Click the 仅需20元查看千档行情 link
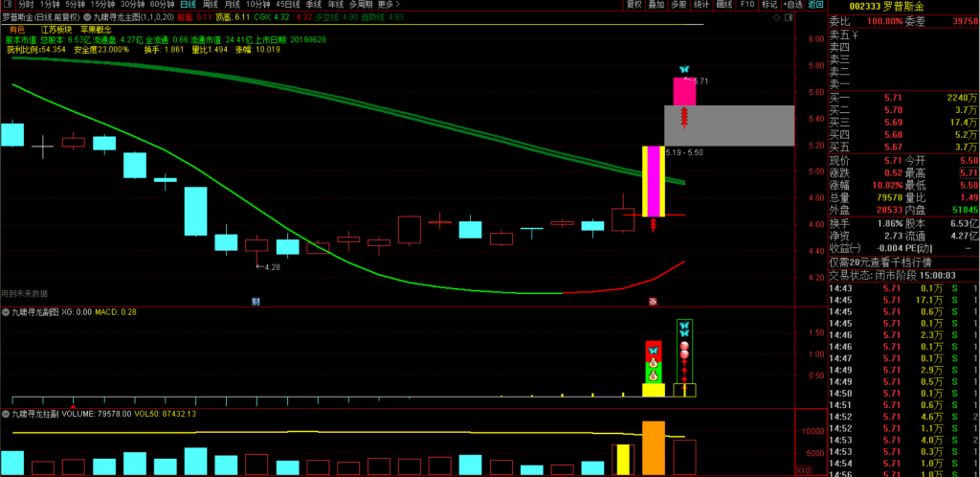The height and width of the screenshot is (477, 980). 880,261
